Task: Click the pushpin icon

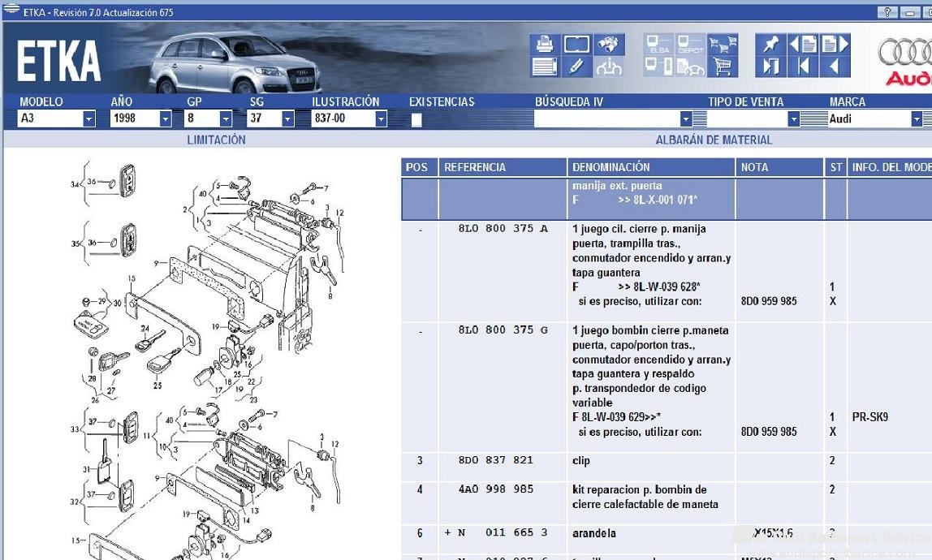Action: [770, 45]
